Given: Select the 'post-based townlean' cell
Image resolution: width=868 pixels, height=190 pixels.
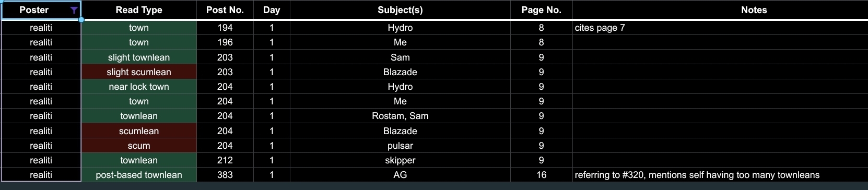Looking at the screenshot, I should click(139, 175).
